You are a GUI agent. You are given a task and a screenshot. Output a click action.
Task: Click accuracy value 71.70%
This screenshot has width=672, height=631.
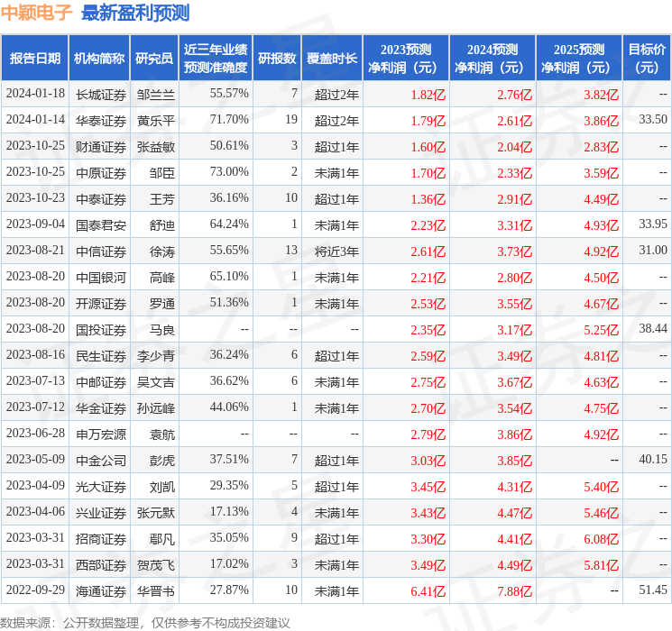tap(229, 120)
